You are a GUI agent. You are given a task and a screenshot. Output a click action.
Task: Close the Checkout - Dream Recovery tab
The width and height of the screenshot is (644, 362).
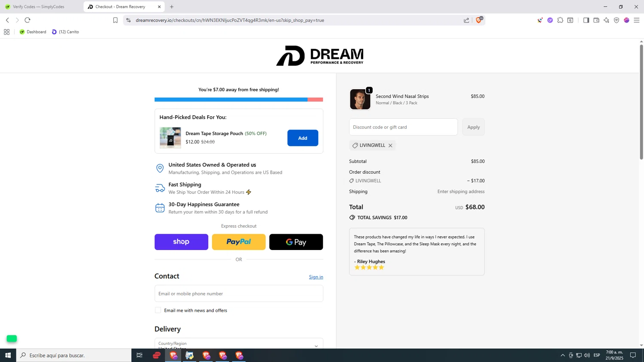pyautogui.click(x=159, y=7)
